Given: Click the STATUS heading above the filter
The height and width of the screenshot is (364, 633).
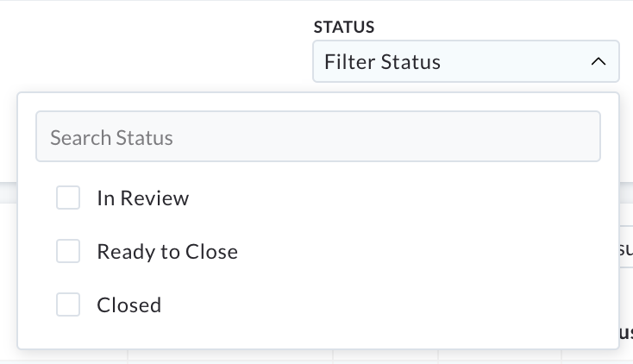Looking at the screenshot, I should [344, 27].
